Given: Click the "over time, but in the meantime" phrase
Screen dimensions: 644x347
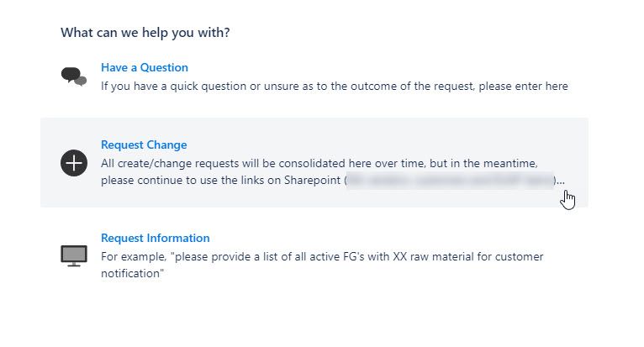Looking at the screenshot, I should 456,164.
